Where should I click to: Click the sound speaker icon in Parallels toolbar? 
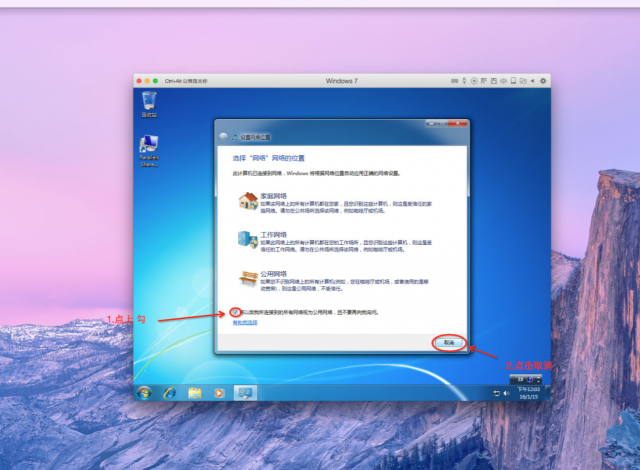[x=504, y=81]
